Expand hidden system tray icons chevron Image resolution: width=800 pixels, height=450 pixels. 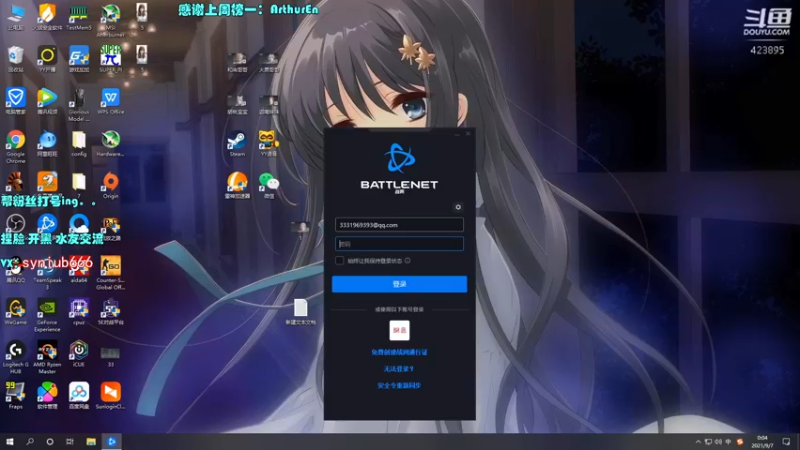click(x=697, y=441)
